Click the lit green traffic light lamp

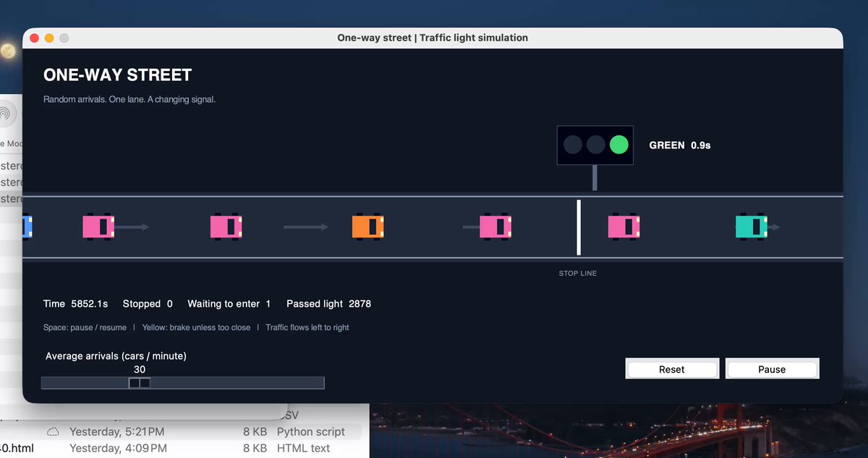pos(619,145)
